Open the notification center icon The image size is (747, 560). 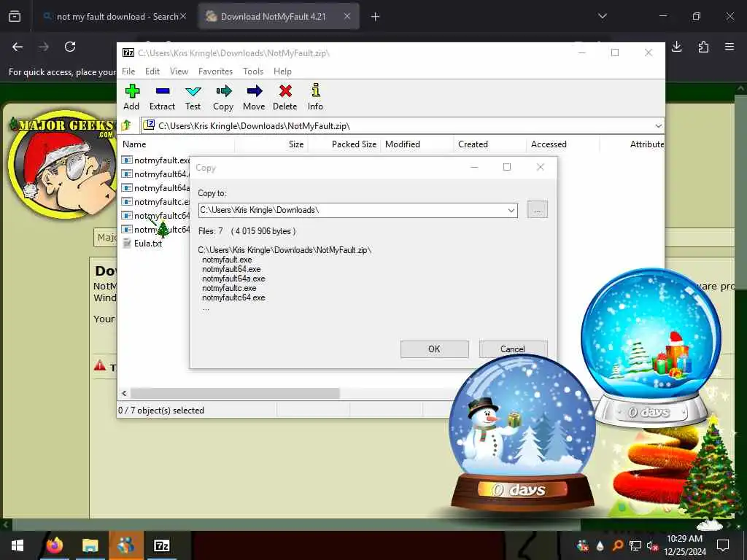click(x=723, y=545)
